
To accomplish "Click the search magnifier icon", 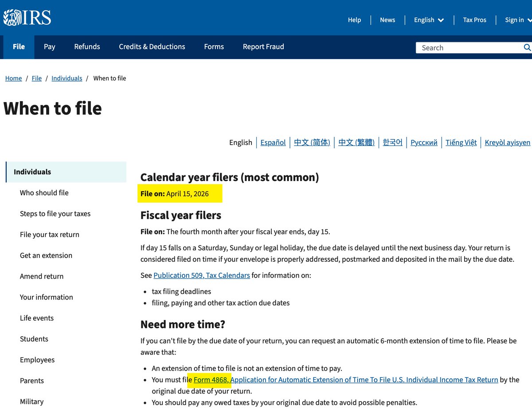I will [527, 47].
